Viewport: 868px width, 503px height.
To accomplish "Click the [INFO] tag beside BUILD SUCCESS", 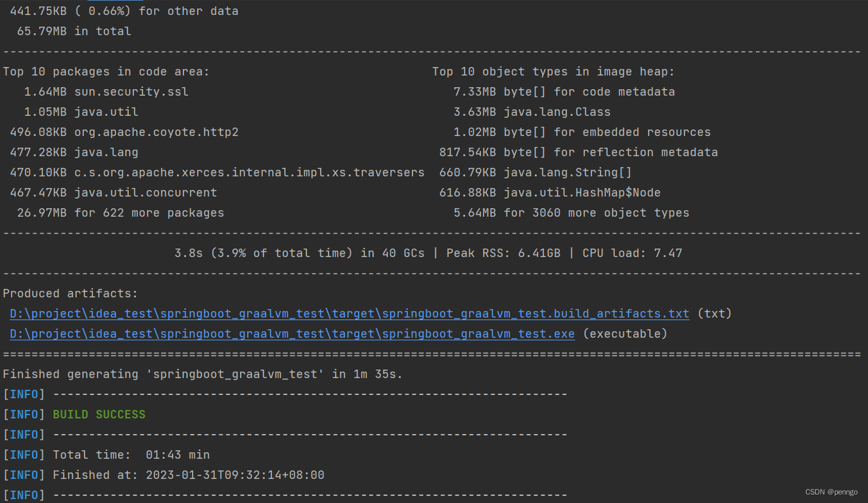I will coord(24,415).
